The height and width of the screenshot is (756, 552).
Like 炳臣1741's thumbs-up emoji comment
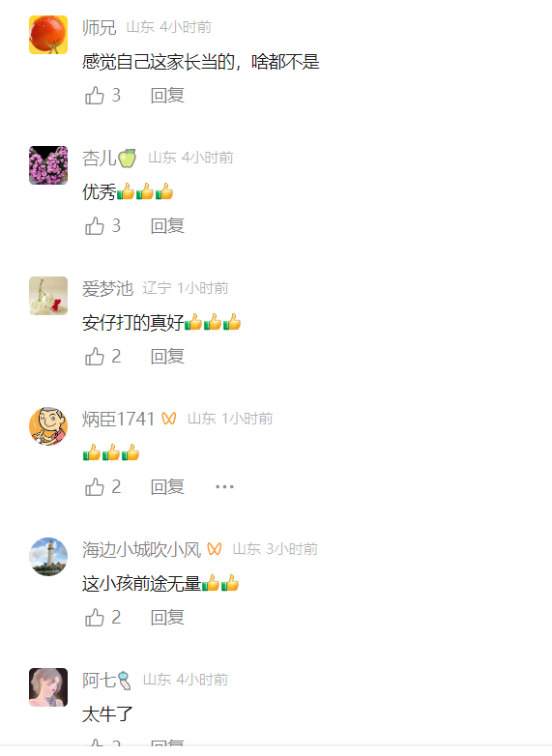tap(95, 487)
